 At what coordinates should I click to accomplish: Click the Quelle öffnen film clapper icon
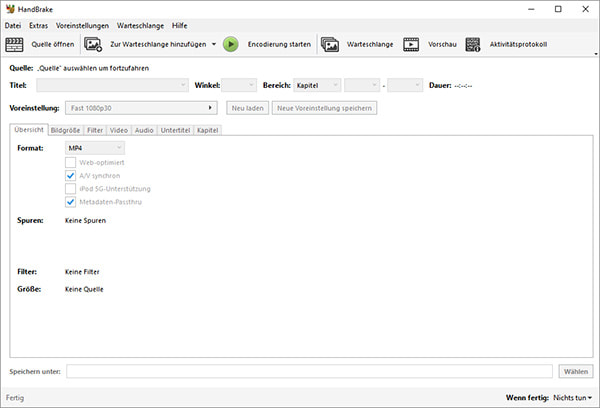click(x=14, y=44)
